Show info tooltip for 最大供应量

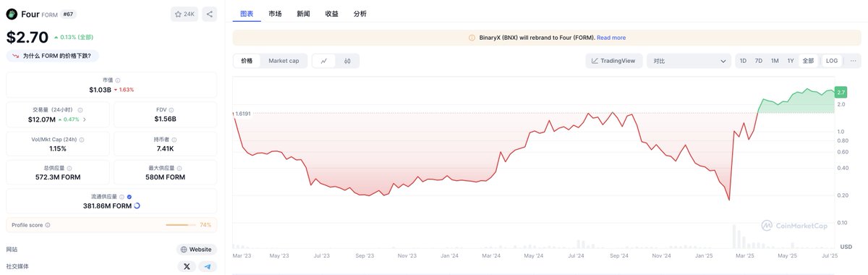coord(179,168)
